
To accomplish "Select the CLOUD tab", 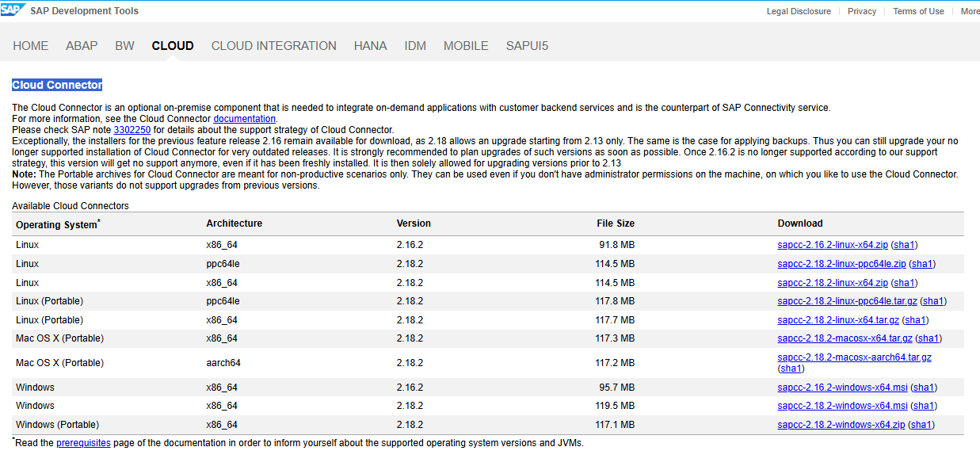I will (173, 46).
